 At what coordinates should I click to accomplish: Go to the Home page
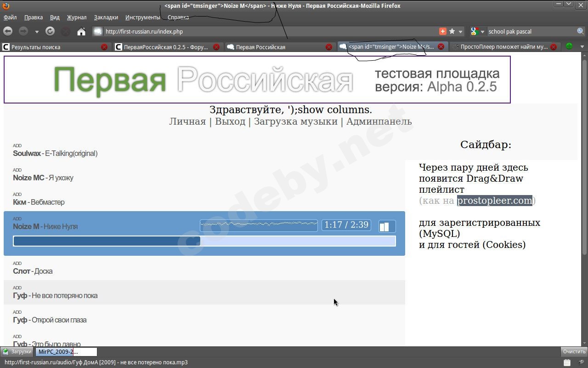[81, 31]
